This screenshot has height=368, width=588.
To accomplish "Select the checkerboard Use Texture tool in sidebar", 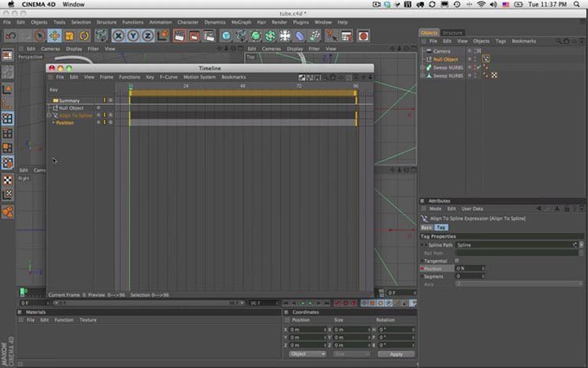I will tap(7, 180).
